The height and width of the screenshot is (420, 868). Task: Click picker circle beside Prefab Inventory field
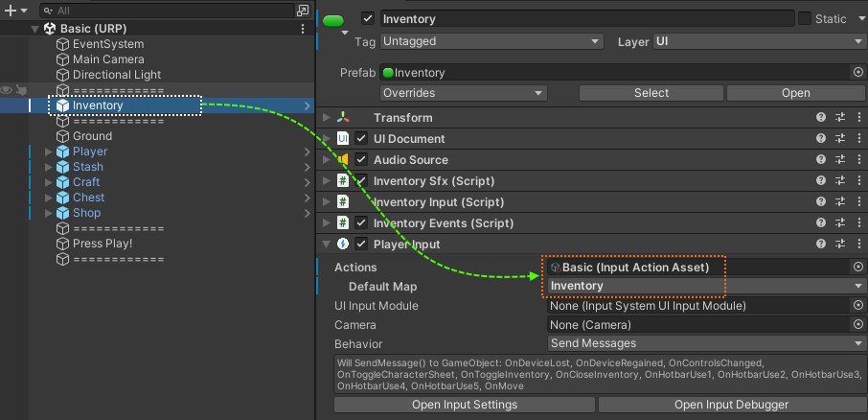click(858, 72)
